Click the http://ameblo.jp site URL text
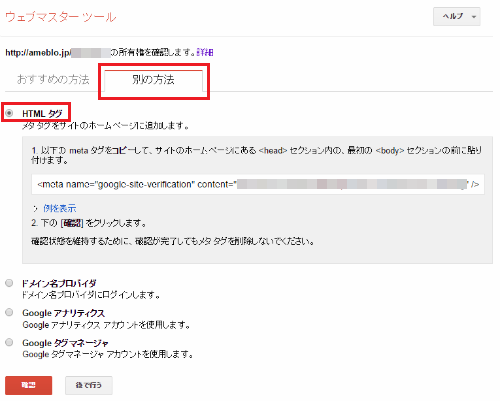This screenshot has width=500, height=401. [38, 53]
